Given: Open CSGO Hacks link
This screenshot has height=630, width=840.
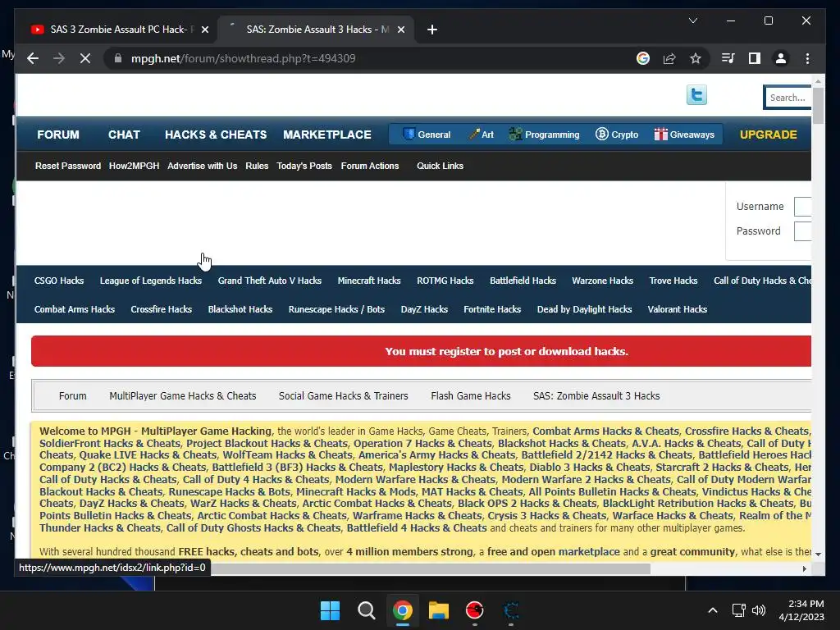Looking at the screenshot, I should 59,281.
